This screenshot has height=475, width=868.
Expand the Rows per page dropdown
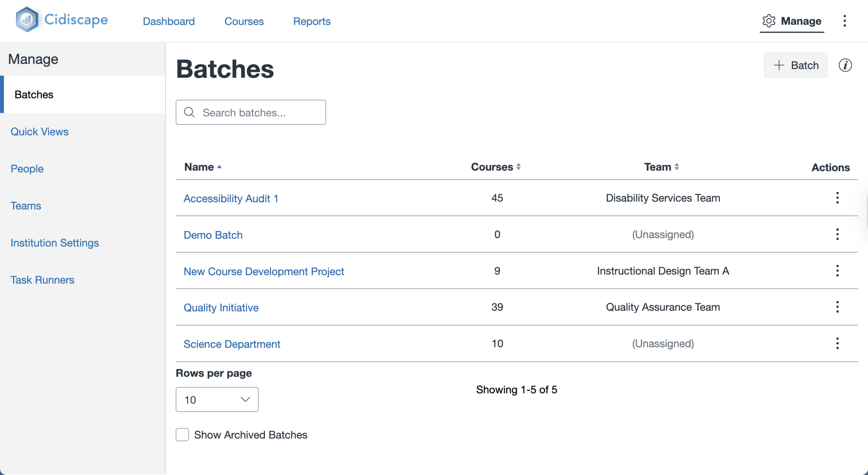(x=217, y=400)
